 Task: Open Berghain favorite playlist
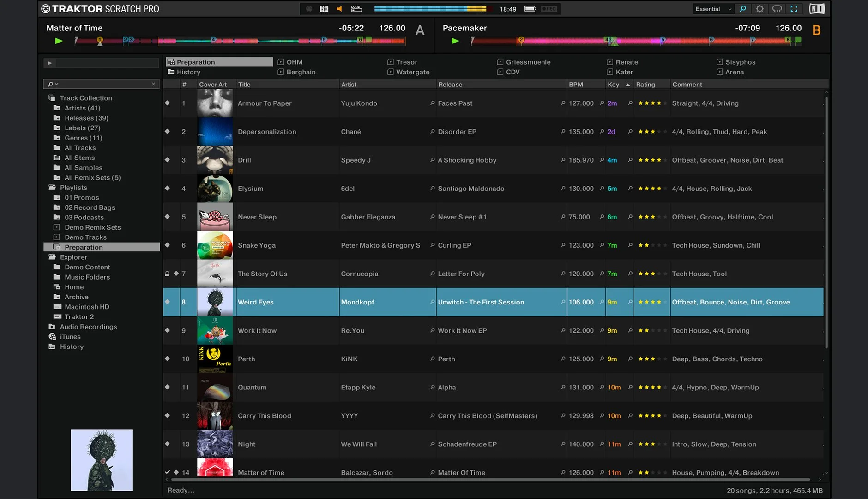[x=296, y=72]
